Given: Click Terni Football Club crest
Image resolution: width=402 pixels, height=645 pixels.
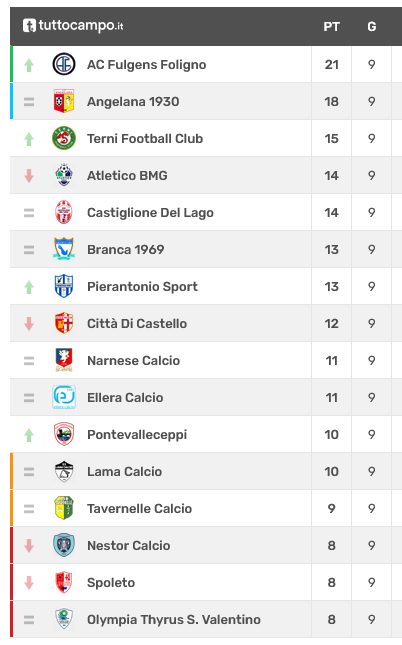Looking at the screenshot, I should (x=64, y=138).
